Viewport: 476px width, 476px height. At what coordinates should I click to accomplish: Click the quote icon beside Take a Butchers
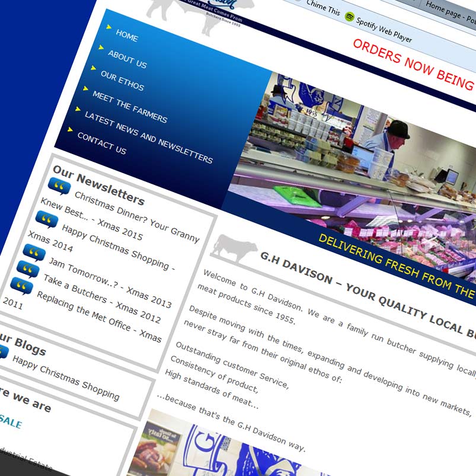click(28, 269)
